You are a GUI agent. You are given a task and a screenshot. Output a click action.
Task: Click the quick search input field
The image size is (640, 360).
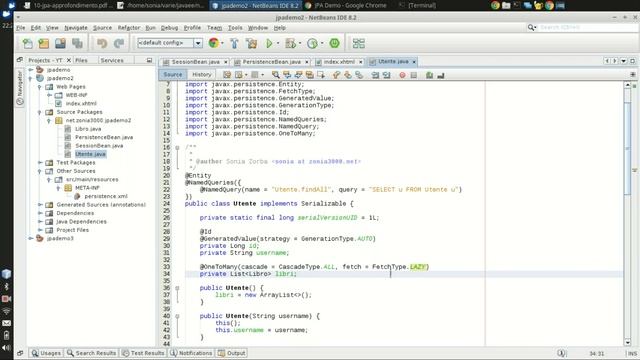(x=588, y=27)
